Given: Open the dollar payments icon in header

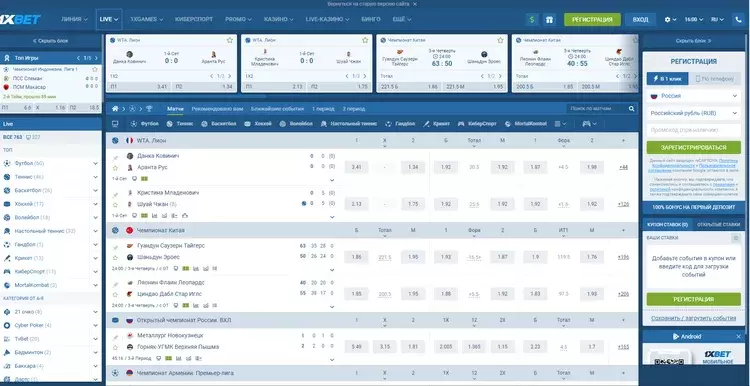Looking at the screenshot, I should (x=532, y=20).
